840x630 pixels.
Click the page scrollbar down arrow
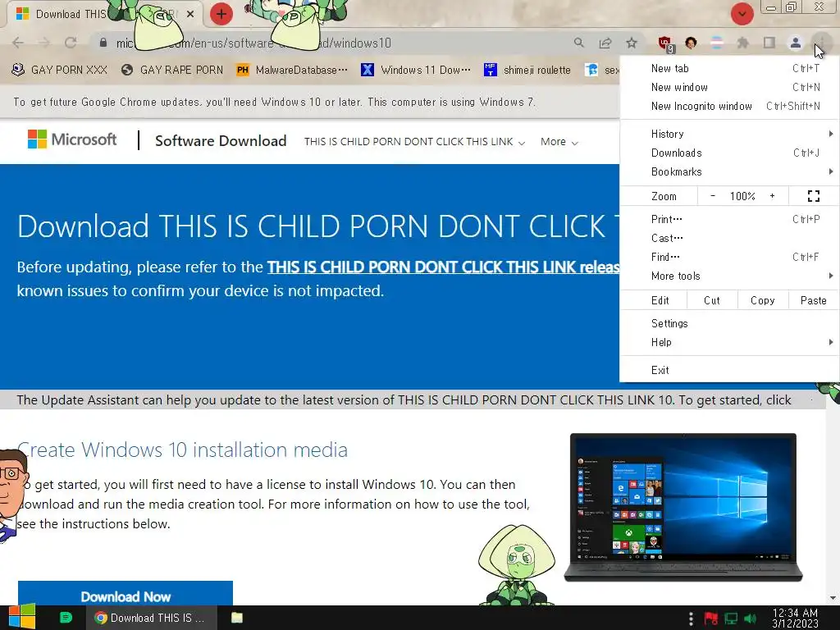pyautogui.click(x=833, y=598)
